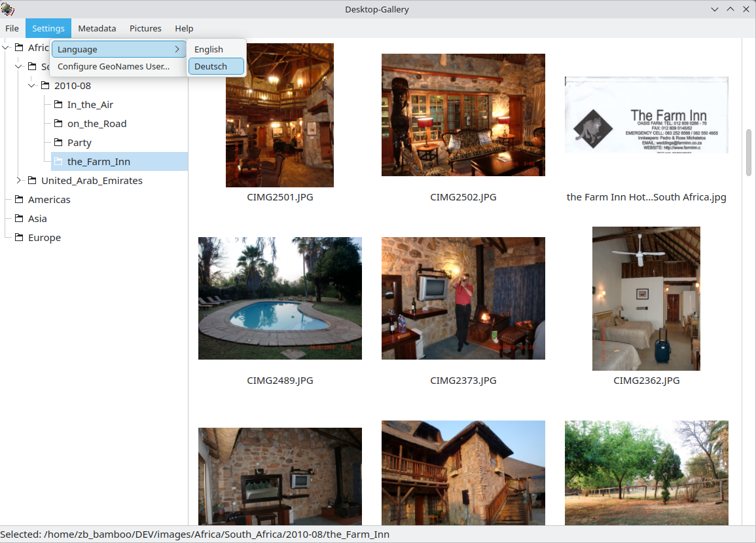The height and width of the screenshot is (543, 756).
Task: Click the folder icon next to Party
Action: [58, 143]
